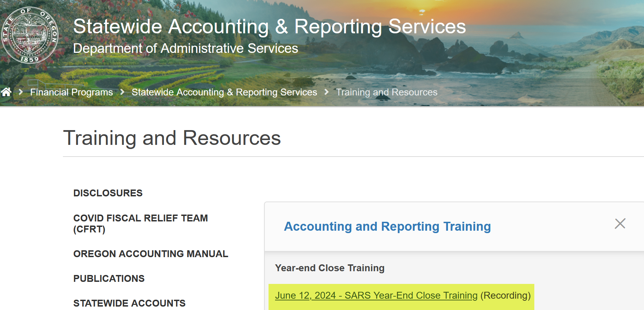Click the Training and Resources page heading

172,138
